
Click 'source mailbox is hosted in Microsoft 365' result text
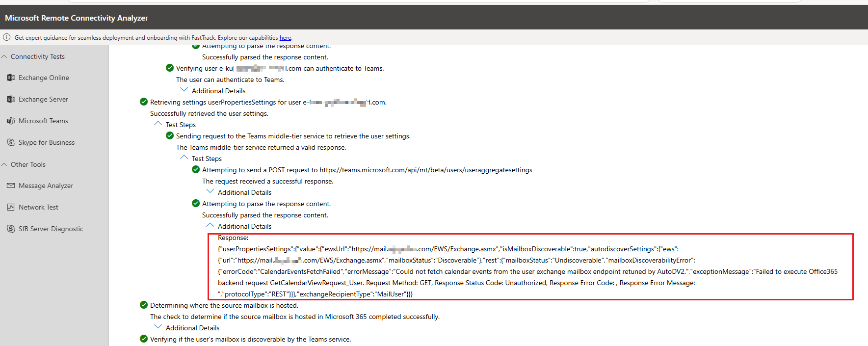[x=295, y=317]
